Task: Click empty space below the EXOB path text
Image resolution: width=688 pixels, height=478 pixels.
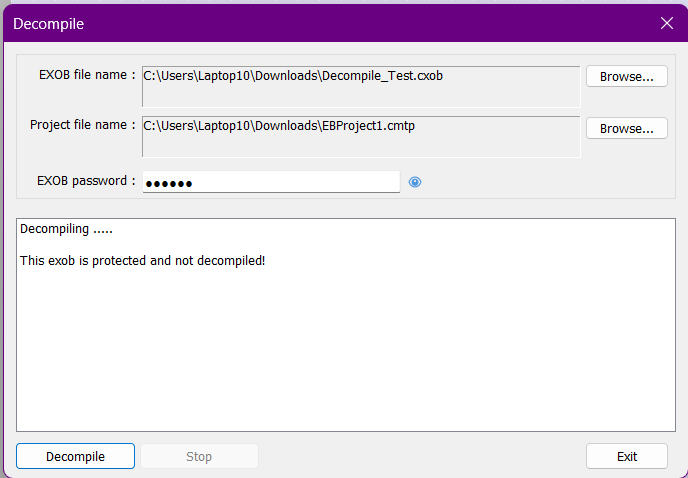Action: [360, 95]
